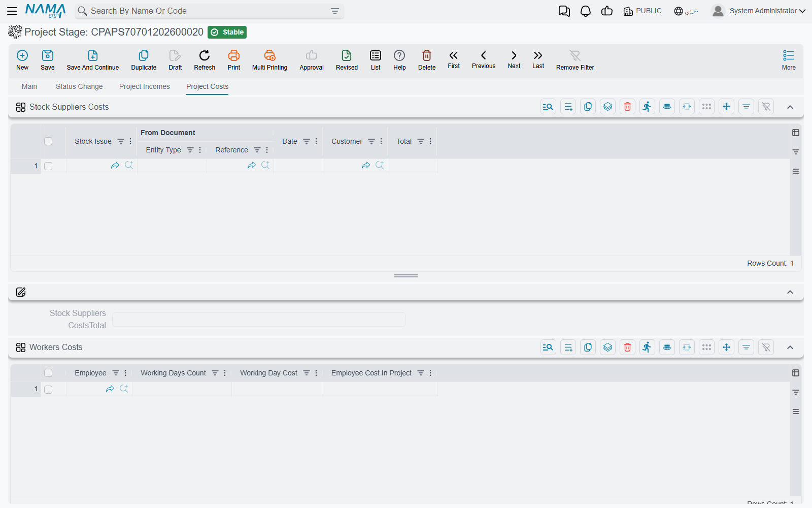This screenshot has width=812, height=508.
Task: Click the NAMA ERP logo
Action: (x=46, y=11)
